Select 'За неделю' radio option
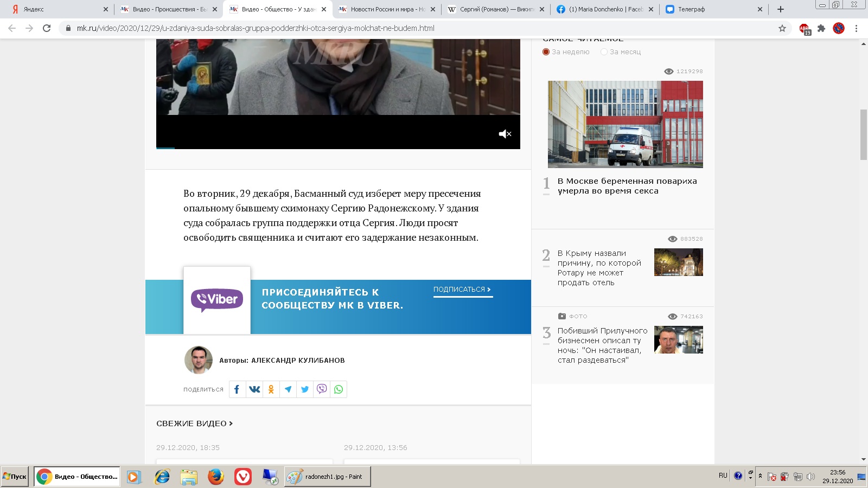This screenshot has width=868, height=488. click(546, 52)
